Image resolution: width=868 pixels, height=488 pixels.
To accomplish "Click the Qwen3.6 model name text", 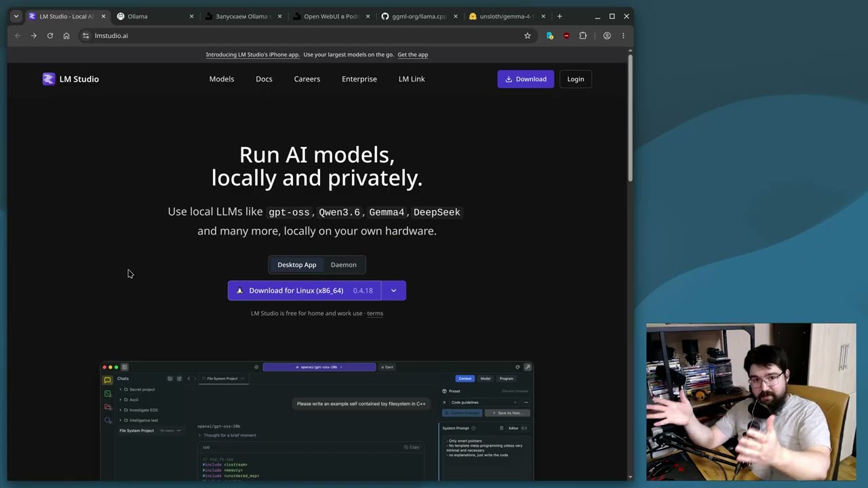I will (x=340, y=212).
